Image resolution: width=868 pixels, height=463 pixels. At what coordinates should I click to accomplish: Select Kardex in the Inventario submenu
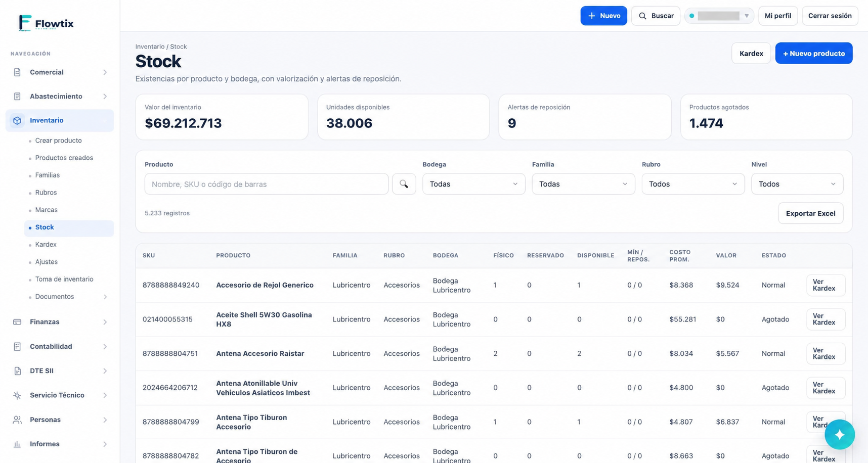pyautogui.click(x=46, y=244)
